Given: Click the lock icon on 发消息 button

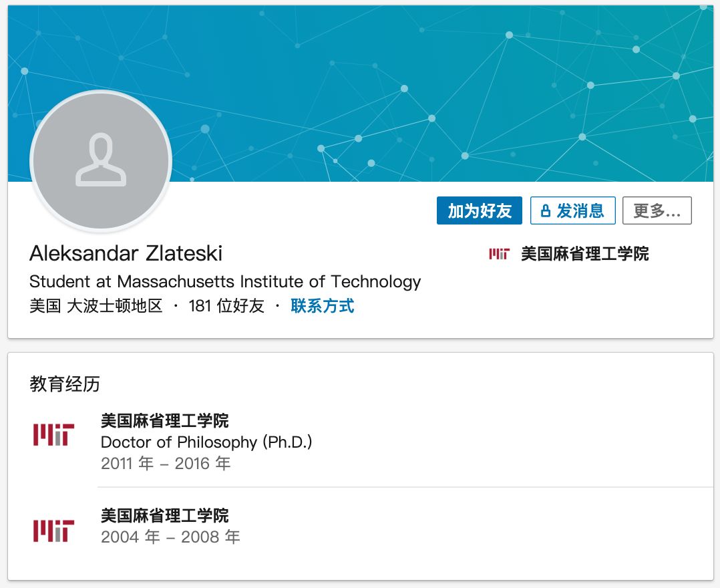Looking at the screenshot, I should [546, 211].
